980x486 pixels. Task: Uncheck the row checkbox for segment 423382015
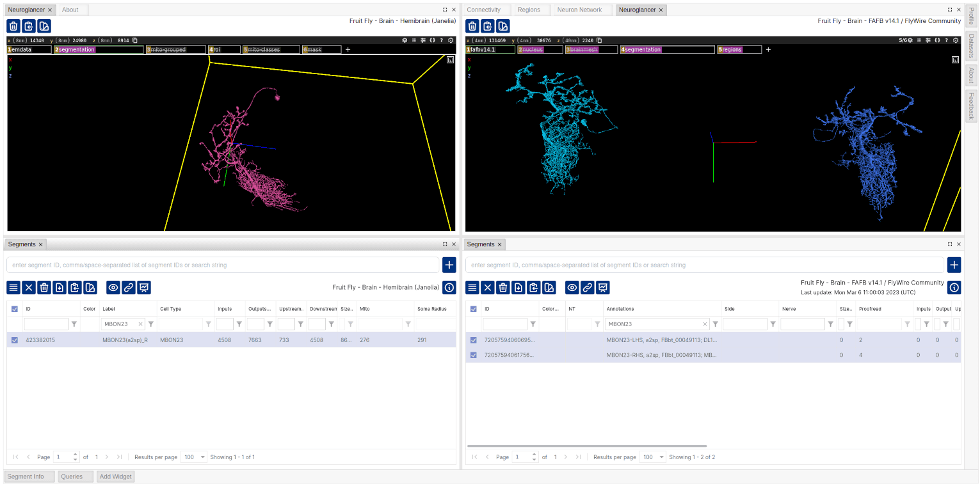14,340
